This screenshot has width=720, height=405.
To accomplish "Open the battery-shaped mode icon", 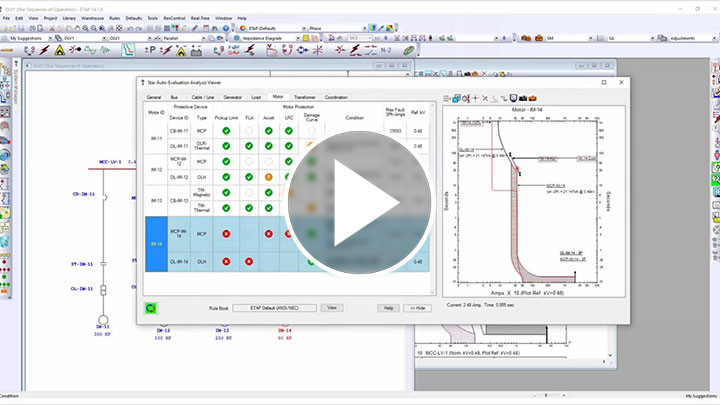I will (196, 51).
